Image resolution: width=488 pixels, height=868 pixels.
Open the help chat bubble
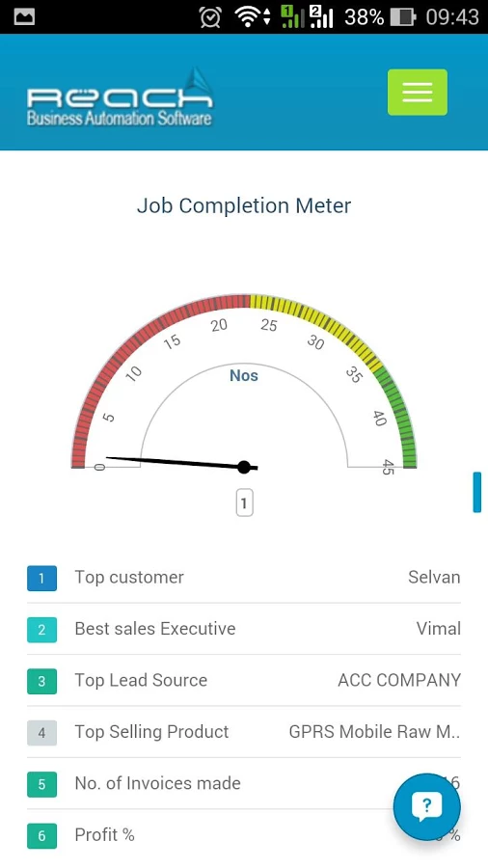426,806
